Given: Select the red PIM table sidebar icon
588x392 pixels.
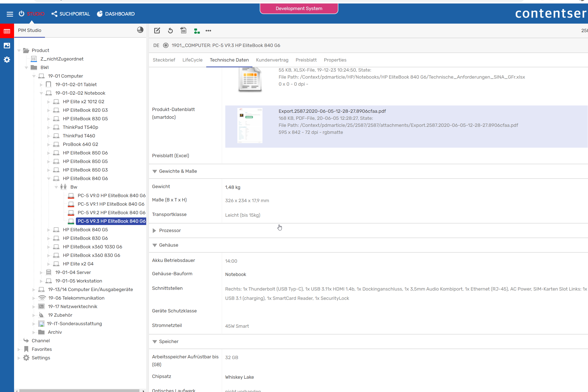Looking at the screenshot, I should coord(7,31).
